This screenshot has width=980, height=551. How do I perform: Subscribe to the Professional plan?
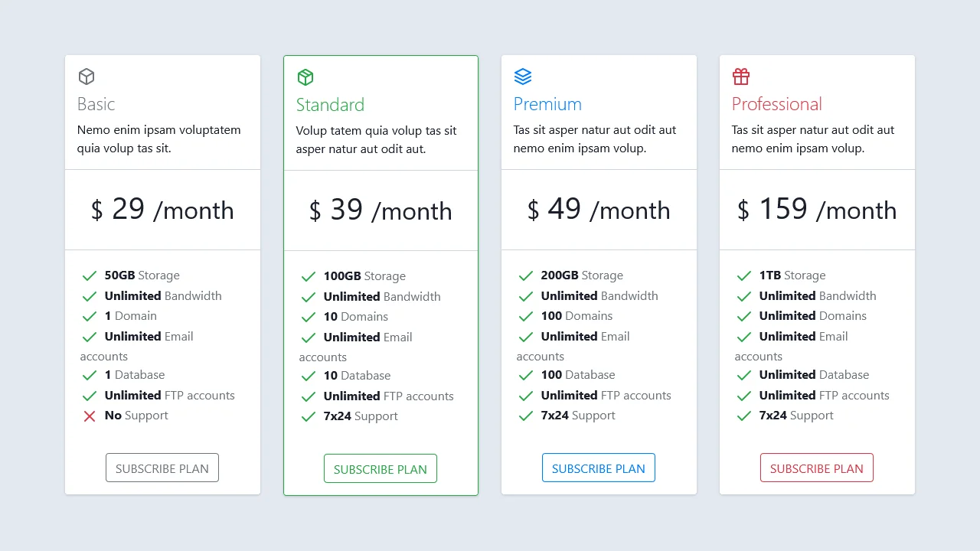[816, 468]
